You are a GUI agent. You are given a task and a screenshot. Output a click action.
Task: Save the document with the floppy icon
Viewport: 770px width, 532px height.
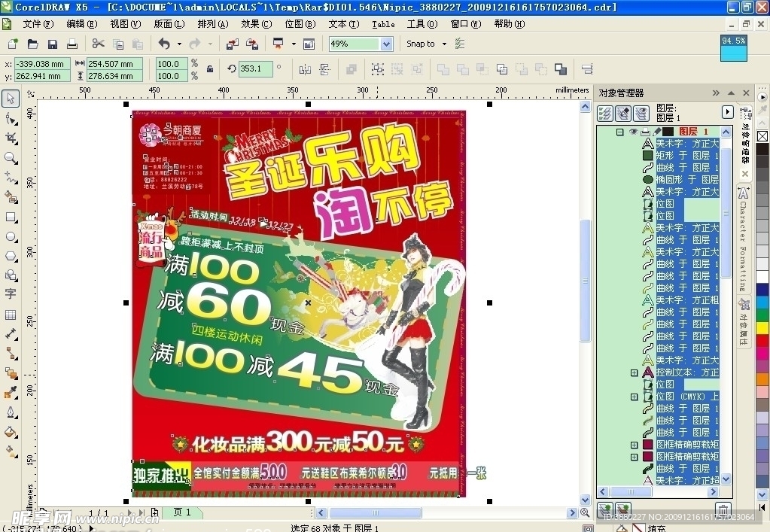[53, 44]
